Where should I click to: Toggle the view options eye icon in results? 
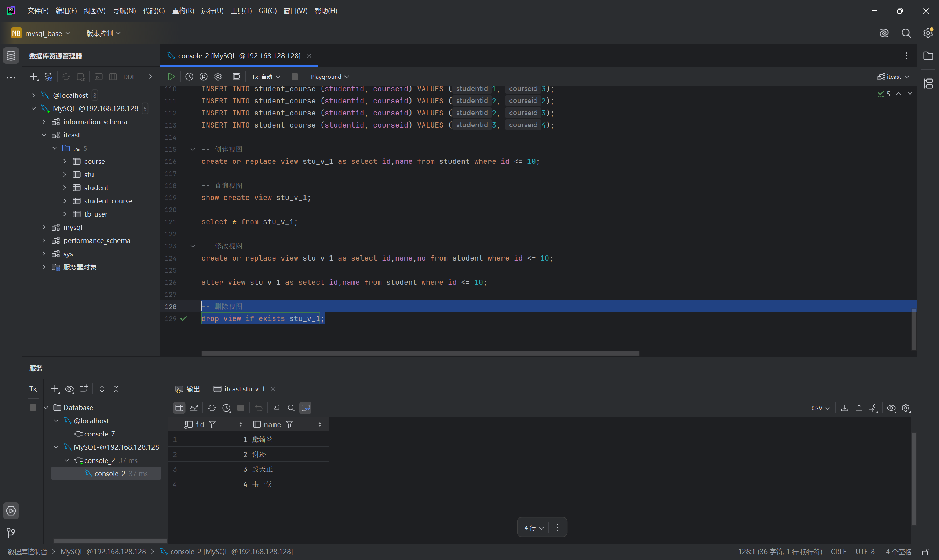(x=891, y=408)
